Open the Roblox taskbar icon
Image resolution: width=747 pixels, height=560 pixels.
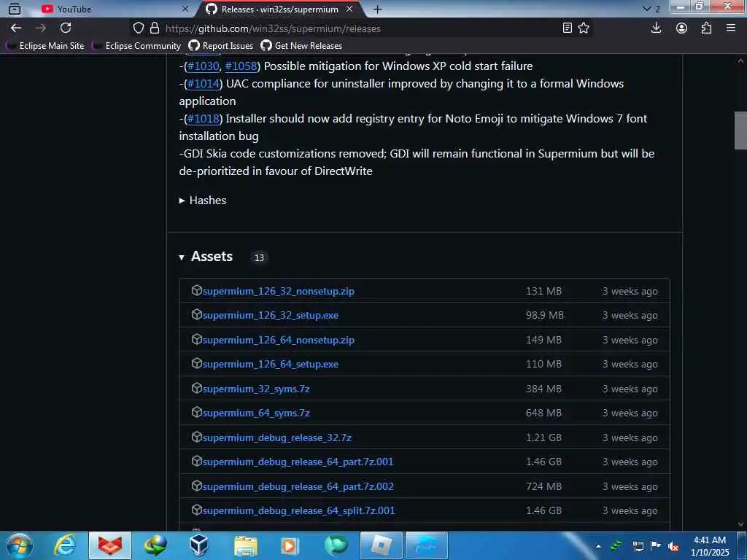[x=381, y=545]
